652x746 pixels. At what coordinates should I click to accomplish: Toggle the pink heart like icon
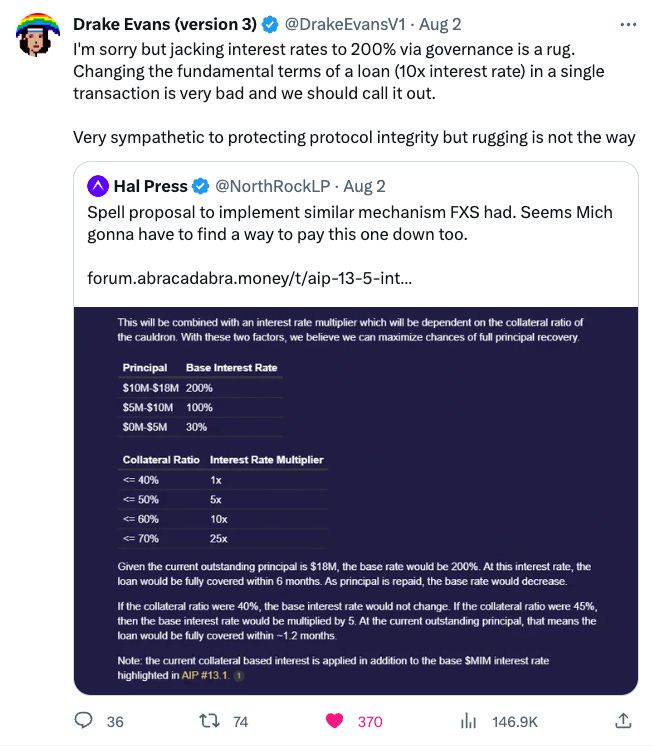pyautogui.click(x=334, y=721)
